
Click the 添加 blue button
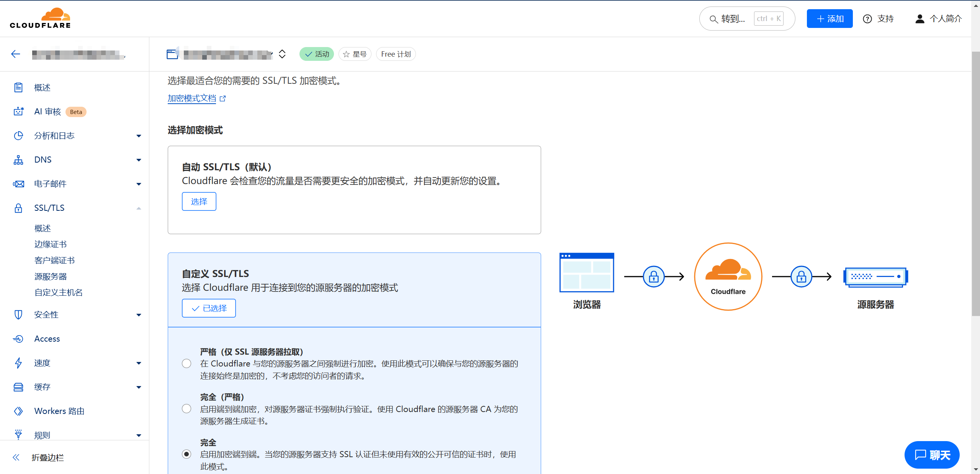coord(829,19)
